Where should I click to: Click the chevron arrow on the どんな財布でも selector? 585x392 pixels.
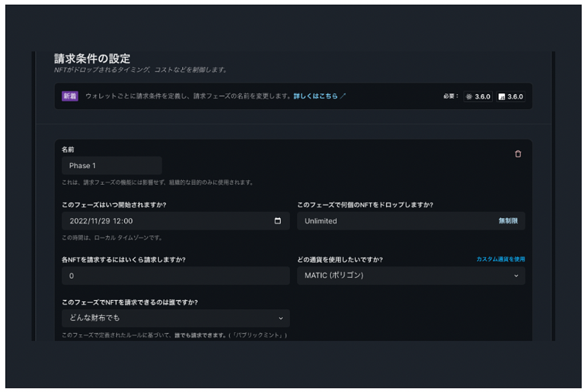281,318
